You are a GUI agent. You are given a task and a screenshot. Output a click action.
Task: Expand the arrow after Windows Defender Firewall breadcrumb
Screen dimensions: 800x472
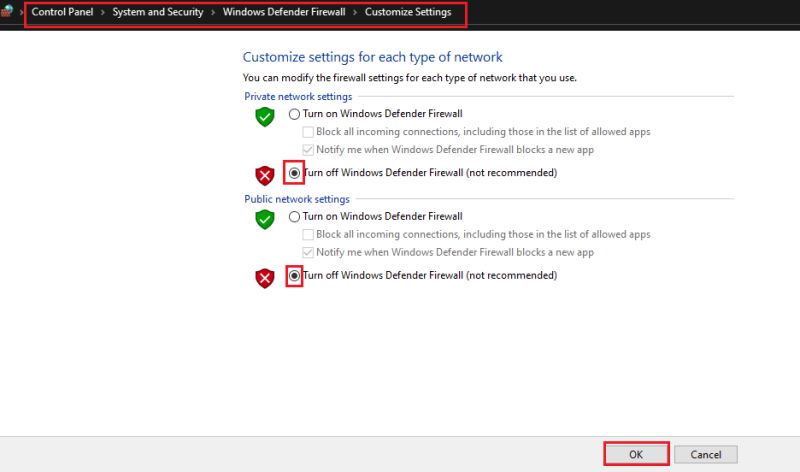click(355, 12)
